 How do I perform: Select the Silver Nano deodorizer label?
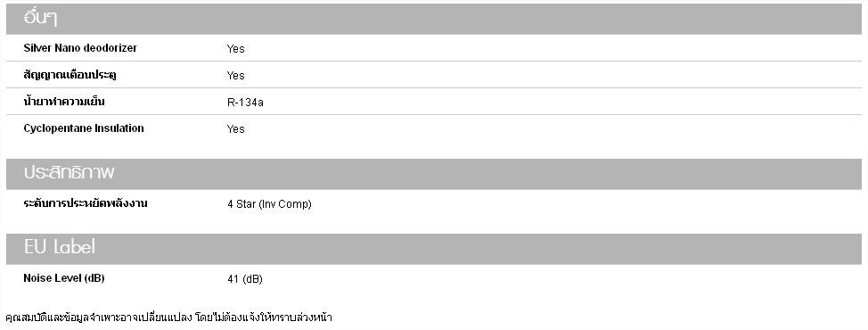tap(80, 48)
